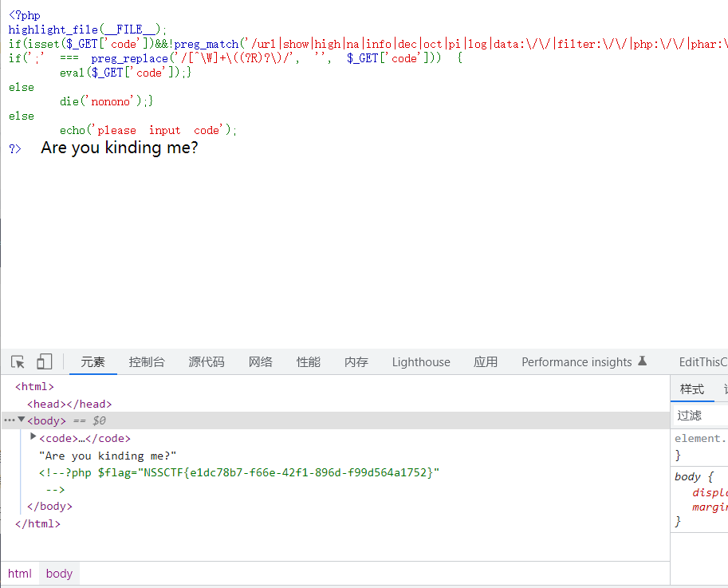
Task: Click the 过滤 filter input field
Action: pos(700,415)
